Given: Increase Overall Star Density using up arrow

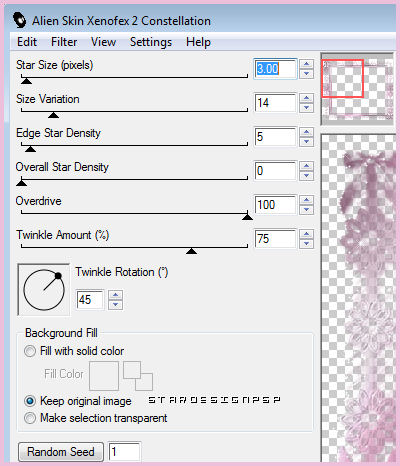Looking at the screenshot, I should 306,166.
